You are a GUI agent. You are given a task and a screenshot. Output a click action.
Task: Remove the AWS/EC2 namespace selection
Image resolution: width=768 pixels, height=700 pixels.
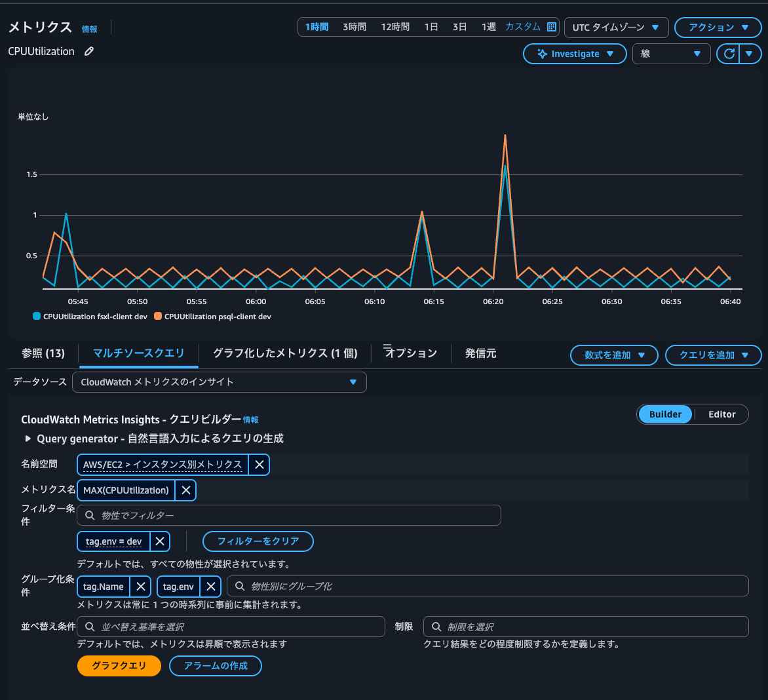pos(259,465)
